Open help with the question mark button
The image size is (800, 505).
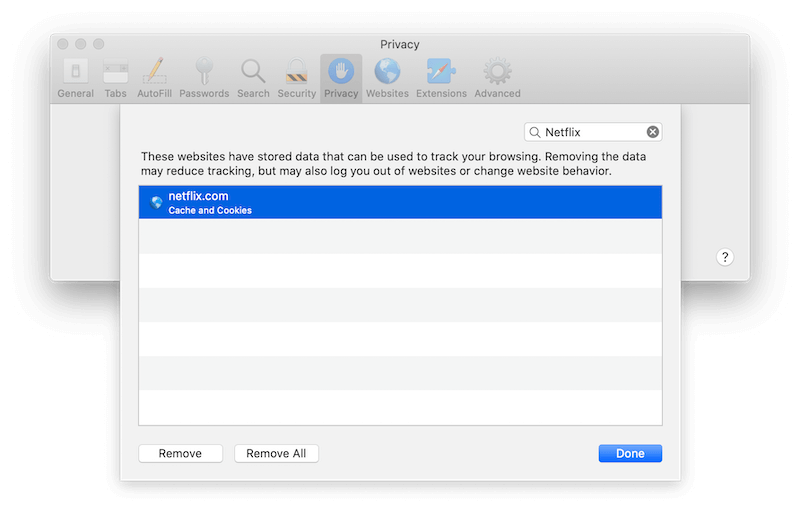(725, 257)
